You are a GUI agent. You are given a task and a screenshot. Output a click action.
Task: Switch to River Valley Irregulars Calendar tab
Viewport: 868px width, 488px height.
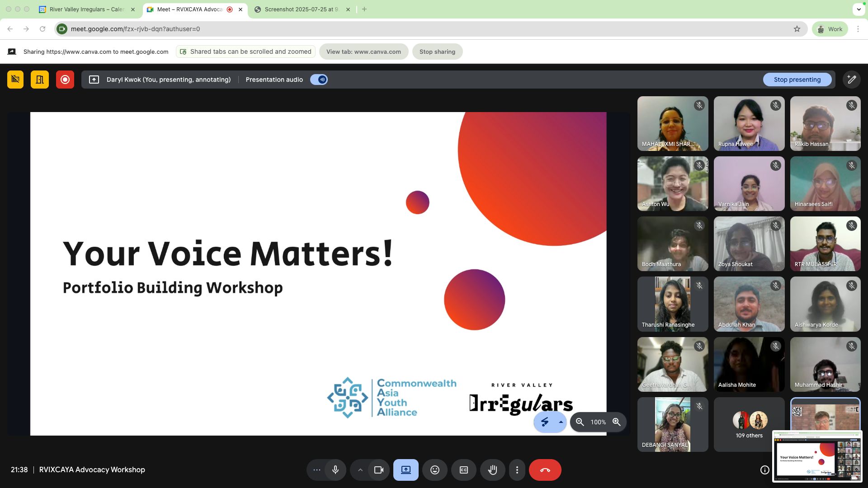(86, 9)
